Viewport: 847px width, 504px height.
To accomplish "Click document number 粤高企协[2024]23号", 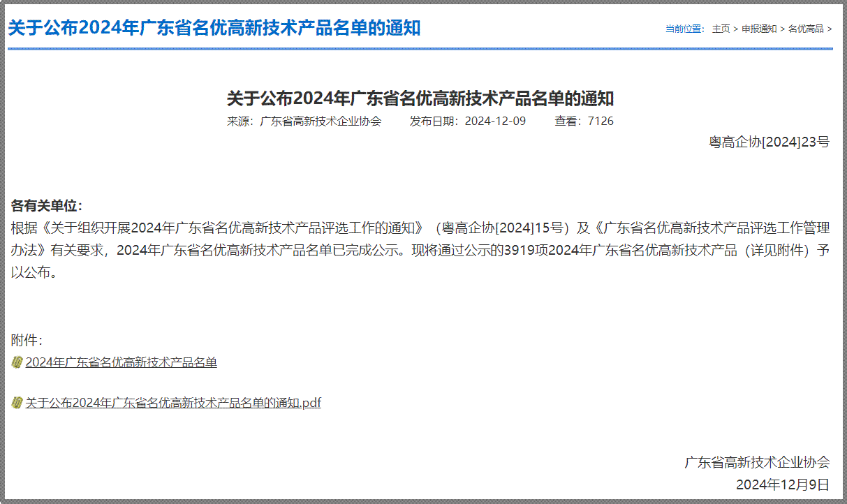I will (x=769, y=142).
